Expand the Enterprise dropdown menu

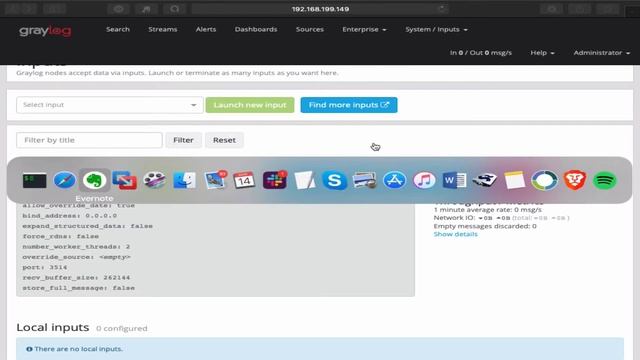364,29
